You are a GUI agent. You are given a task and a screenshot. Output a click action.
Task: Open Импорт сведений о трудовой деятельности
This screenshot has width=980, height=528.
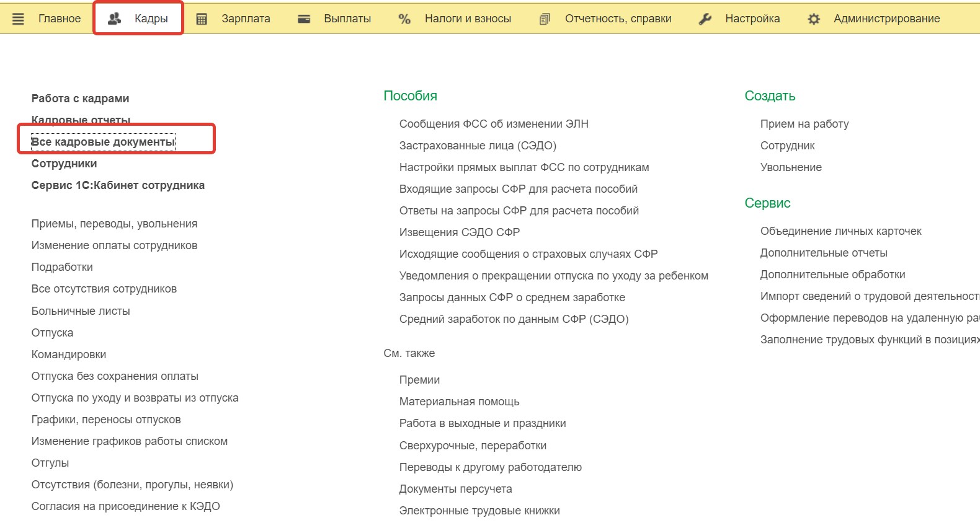(x=870, y=296)
